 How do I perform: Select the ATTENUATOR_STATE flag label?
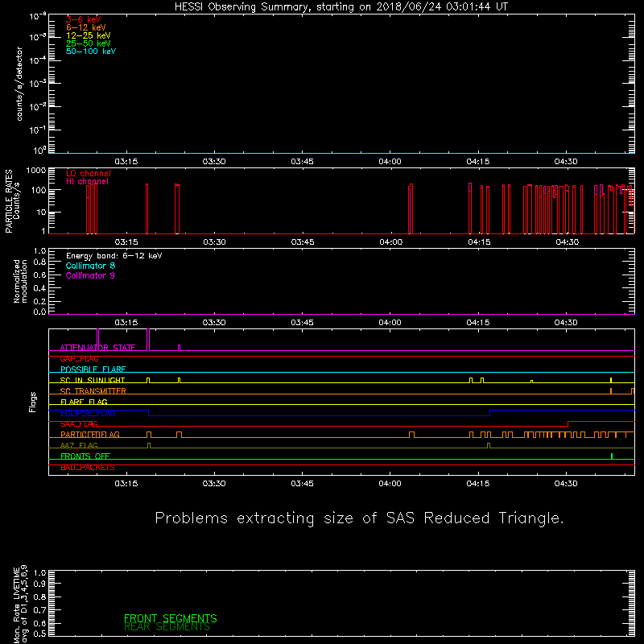click(x=97, y=348)
